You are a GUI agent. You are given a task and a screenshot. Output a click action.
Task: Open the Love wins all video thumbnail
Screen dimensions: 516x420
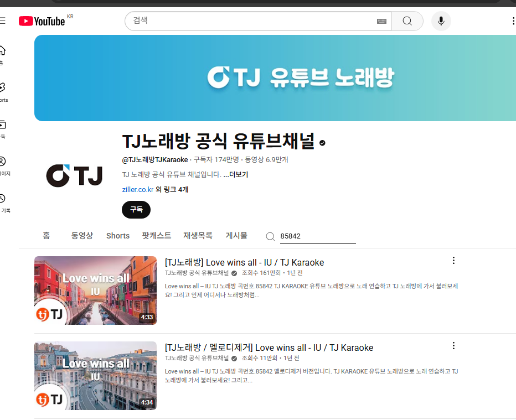coord(95,291)
